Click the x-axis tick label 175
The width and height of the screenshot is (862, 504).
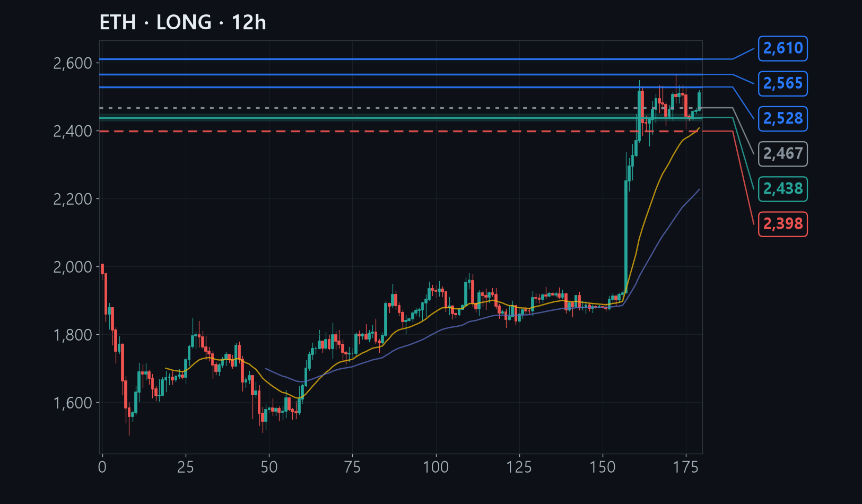(x=686, y=467)
